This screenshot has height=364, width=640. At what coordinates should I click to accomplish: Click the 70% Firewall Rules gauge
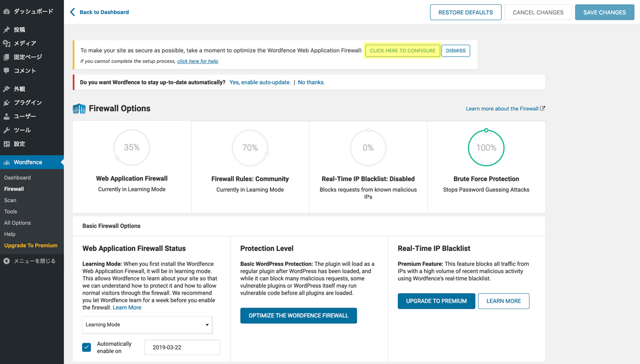point(250,148)
